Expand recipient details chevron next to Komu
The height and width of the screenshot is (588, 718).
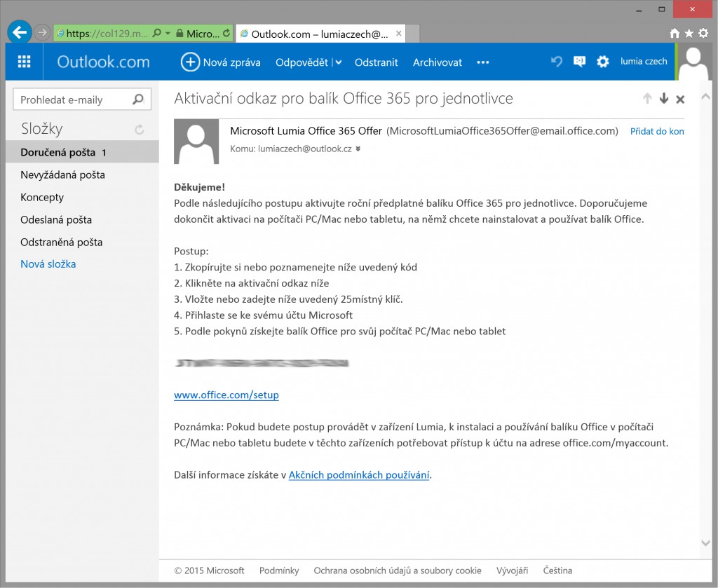pos(358,149)
